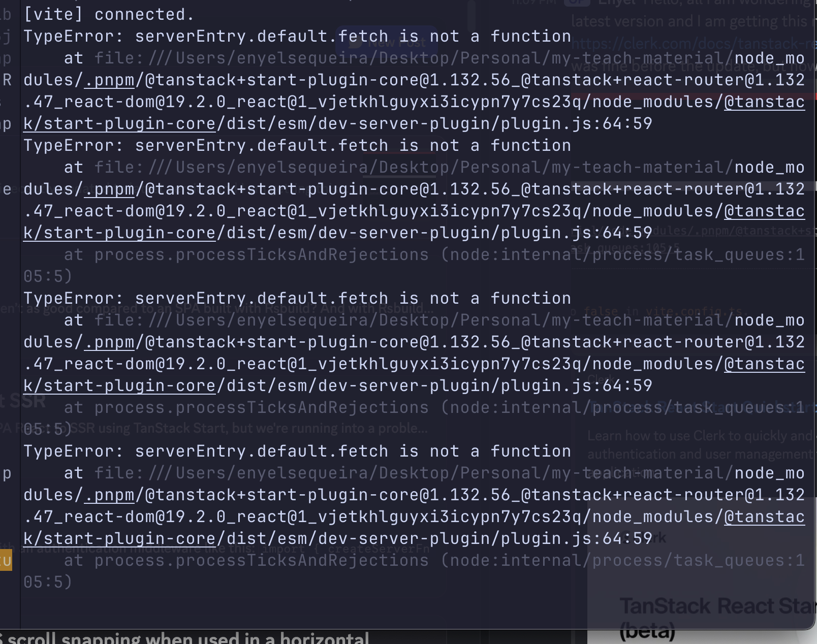The width and height of the screenshot is (817, 644).
Task: Open the topmost .pnpm path link
Action: [x=109, y=80]
